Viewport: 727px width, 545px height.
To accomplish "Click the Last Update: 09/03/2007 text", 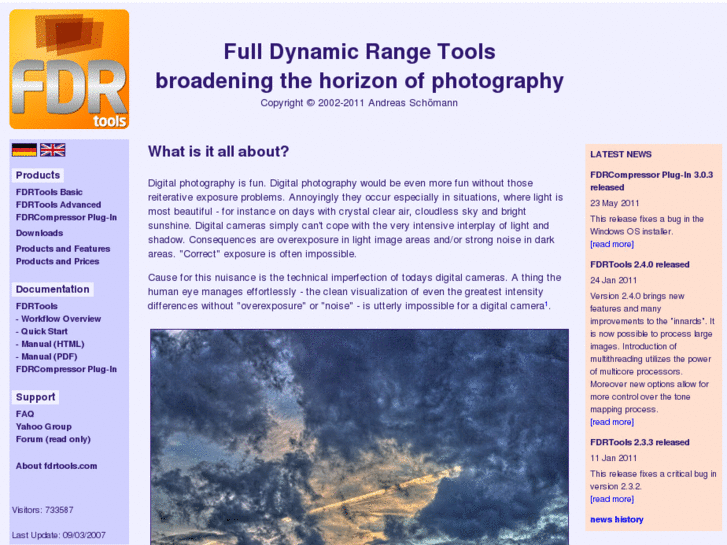I will pyautogui.click(x=59, y=535).
